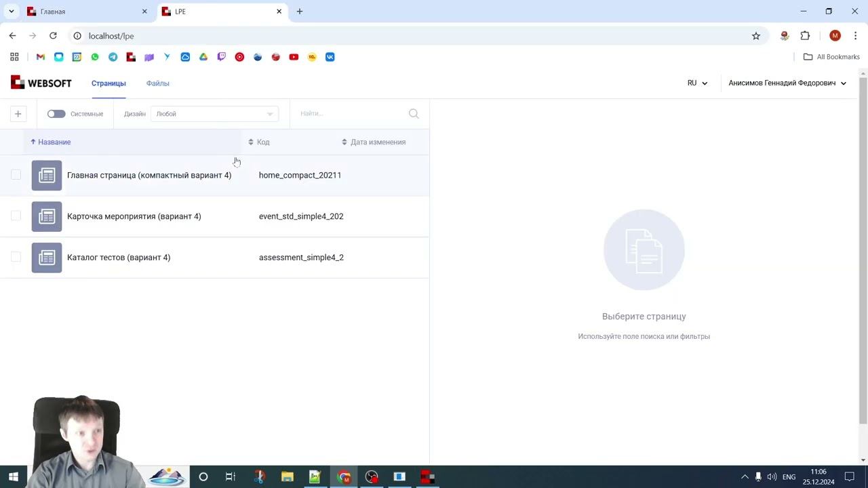
Task: Click the ENG language indicator in tray
Action: (789, 477)
